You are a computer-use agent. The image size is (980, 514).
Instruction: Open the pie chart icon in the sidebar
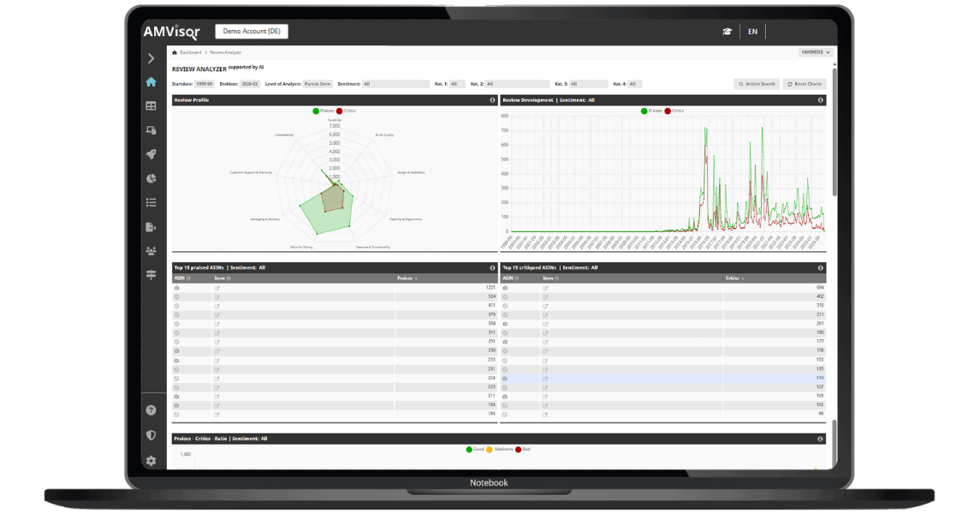coord(151,179)
